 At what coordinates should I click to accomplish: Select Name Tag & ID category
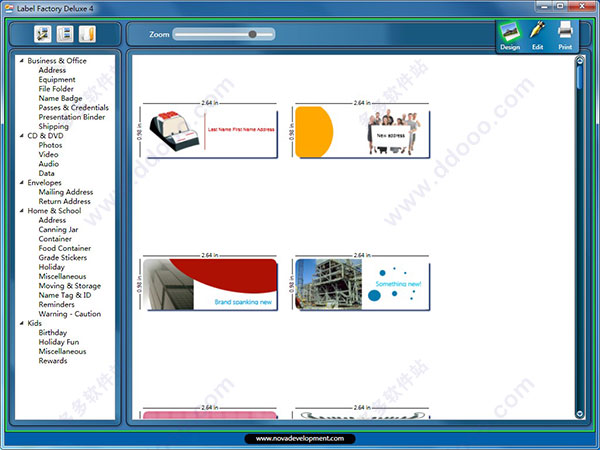point(65,295)
